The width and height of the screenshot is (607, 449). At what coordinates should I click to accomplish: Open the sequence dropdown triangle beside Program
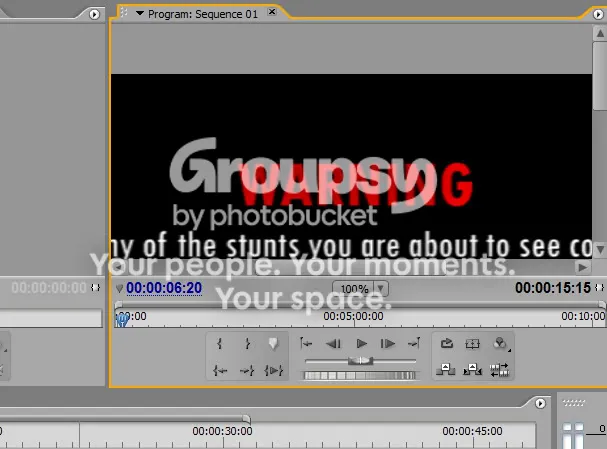point(140,14)
